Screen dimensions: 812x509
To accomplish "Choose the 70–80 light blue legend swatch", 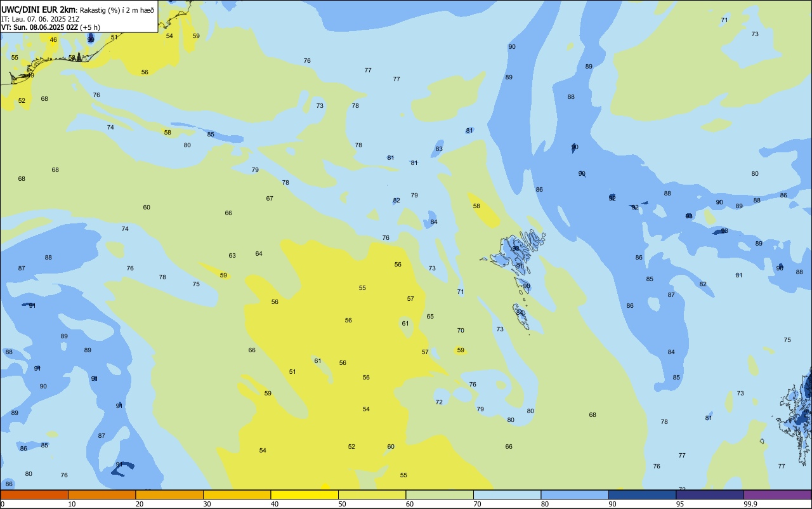I will click(507, 494).
